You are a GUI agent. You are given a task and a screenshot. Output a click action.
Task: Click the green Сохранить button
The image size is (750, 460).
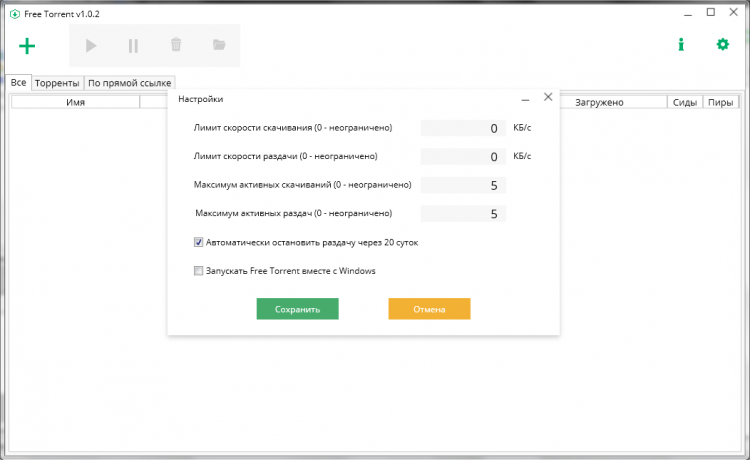coord(297,309)
